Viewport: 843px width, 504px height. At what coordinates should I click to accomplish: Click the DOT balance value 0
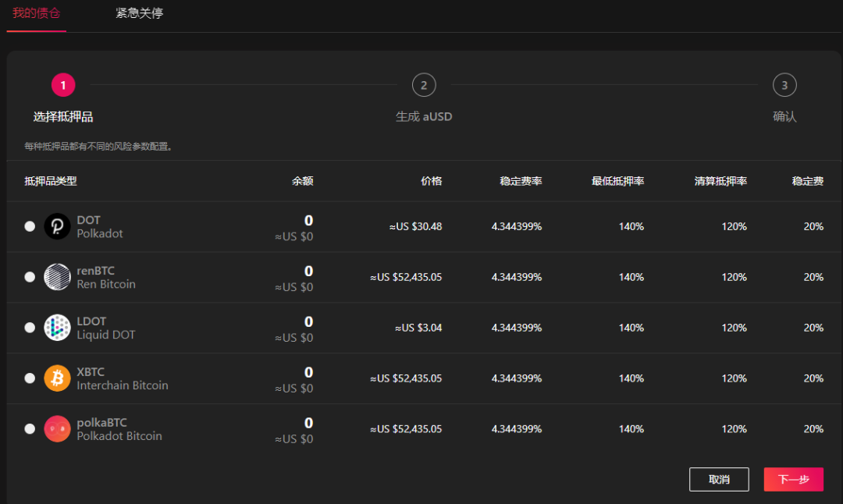[308, 220]
